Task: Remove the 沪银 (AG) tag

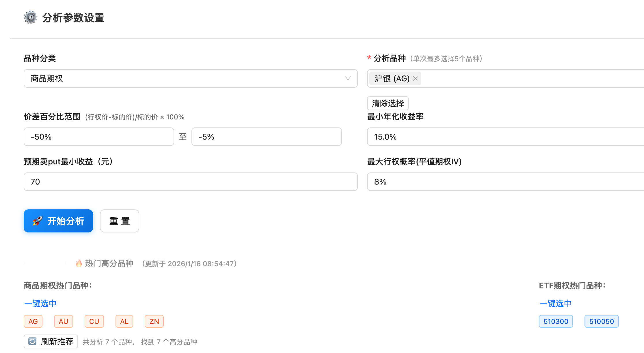Action: (x=415, y=78)
